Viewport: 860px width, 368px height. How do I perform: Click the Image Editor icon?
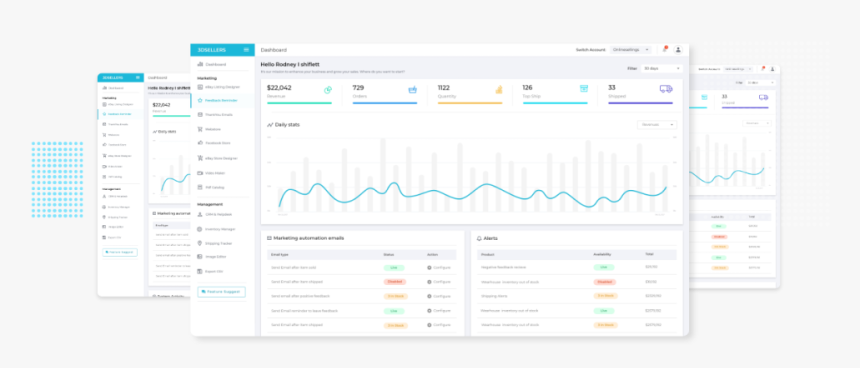click(200, 257)
